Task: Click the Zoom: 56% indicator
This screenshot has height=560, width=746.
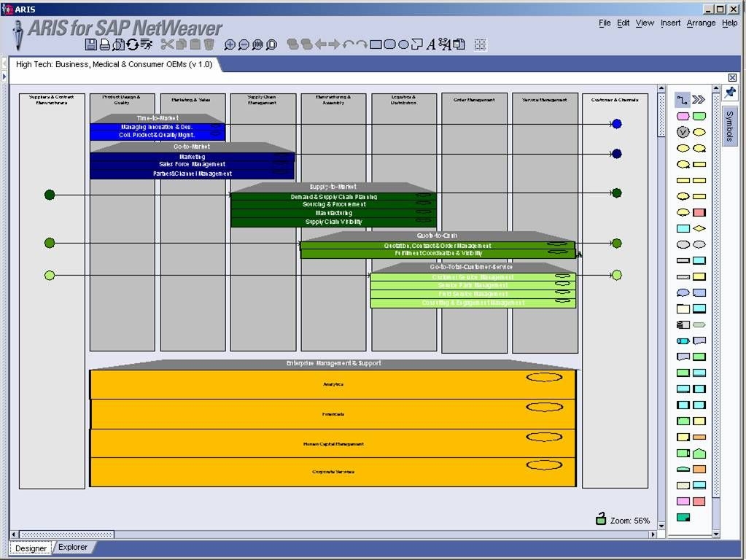Action: [x=630, y=521]
